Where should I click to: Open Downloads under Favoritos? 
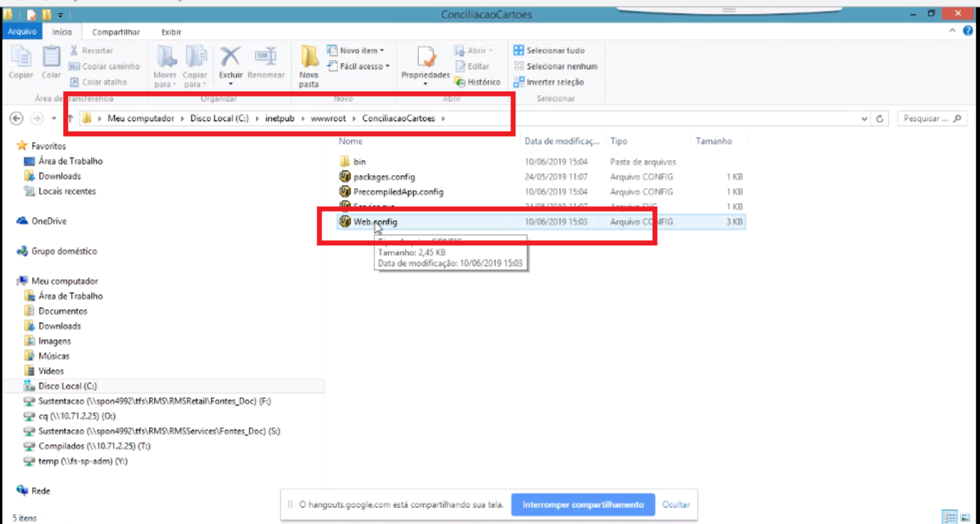60,176
